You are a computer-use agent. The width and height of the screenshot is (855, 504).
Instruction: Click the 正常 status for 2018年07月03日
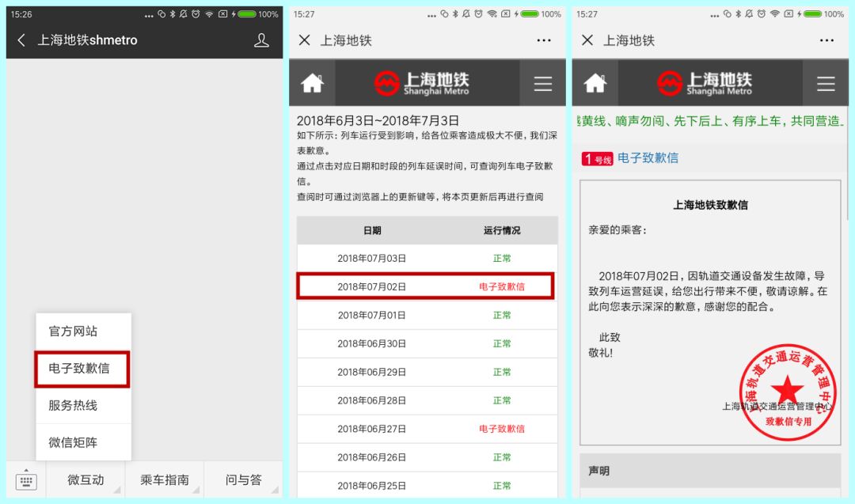click(502, 258)
